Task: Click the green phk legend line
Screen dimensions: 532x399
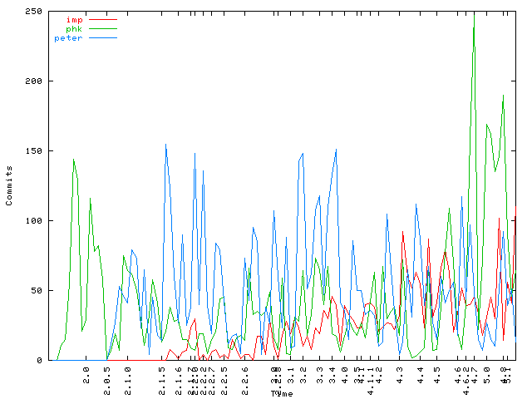Action: [x=102, y=28]
